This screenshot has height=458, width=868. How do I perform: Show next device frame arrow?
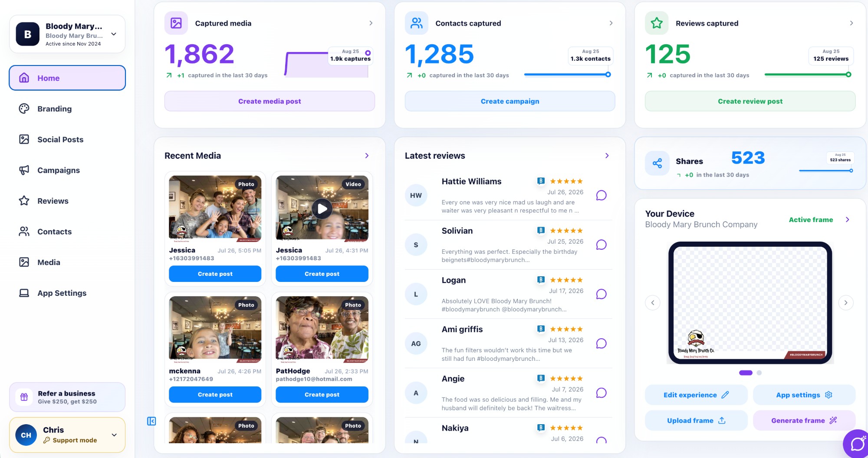[846, 303]
